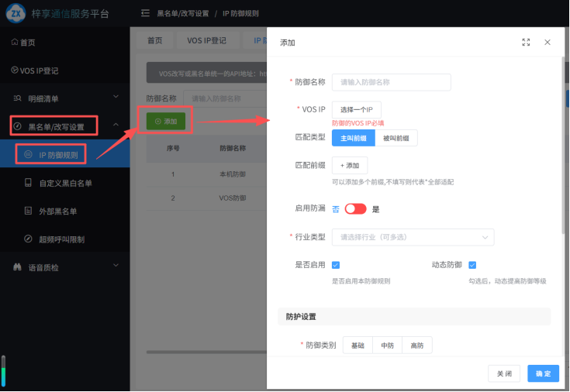Collapse the 黑名单/改写设置 menu chevron
The height and width of the screenshot is (392, 570).
pyautogui.click(x=116, y=125)
